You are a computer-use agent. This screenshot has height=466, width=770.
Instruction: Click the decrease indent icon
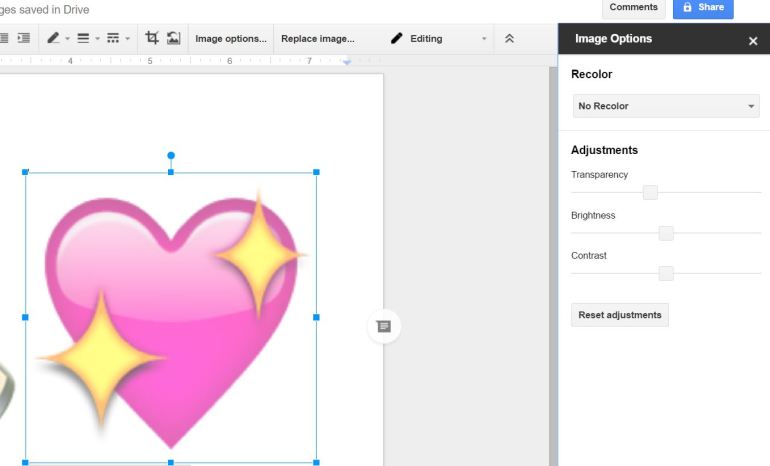[x=4, y=38]
